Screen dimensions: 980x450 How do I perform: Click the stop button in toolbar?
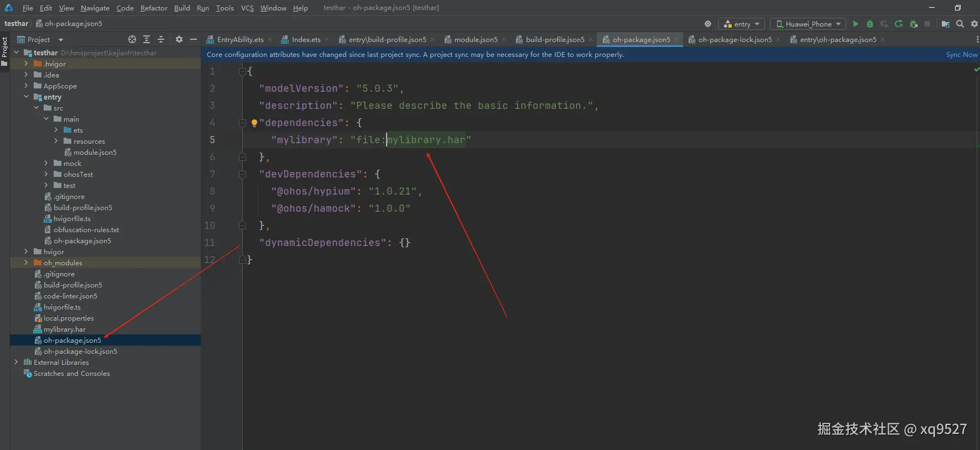[x=927, y=24]
